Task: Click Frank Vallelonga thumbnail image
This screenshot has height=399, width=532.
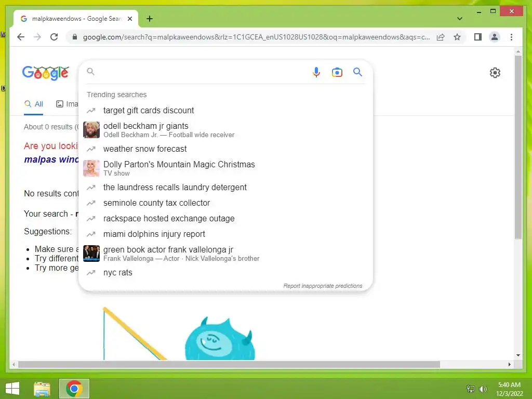Action: (x=91, y=254)
